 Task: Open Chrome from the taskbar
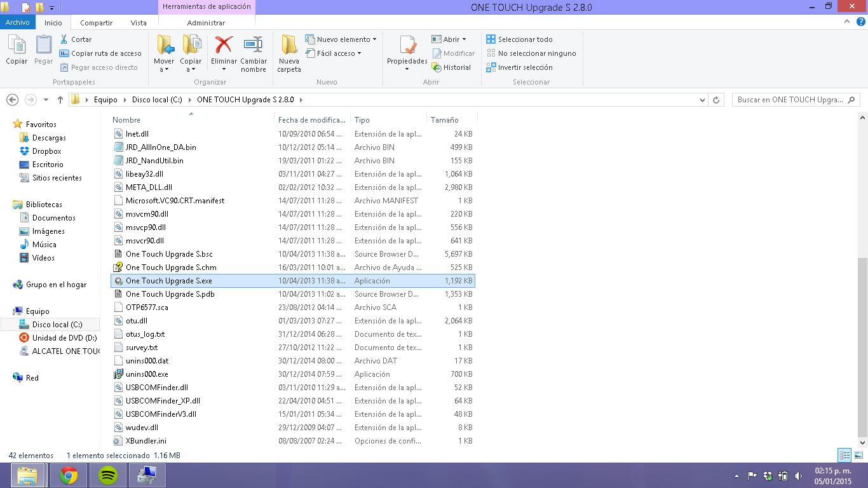pos(68,475)
